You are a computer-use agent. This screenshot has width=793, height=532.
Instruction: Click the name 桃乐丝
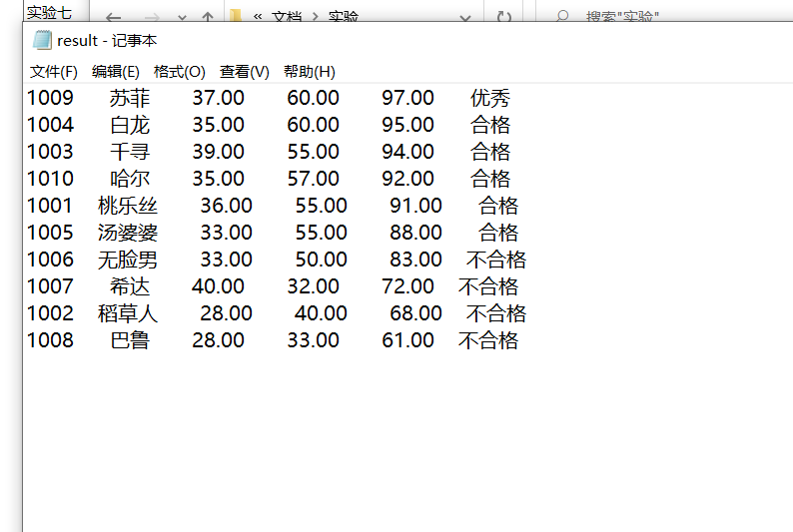point(128,206)
